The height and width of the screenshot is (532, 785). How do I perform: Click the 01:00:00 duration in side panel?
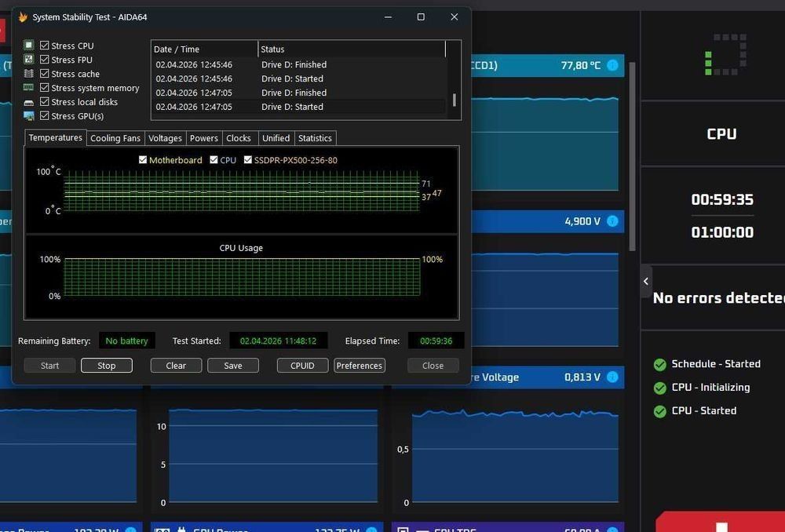pos(722,232)
